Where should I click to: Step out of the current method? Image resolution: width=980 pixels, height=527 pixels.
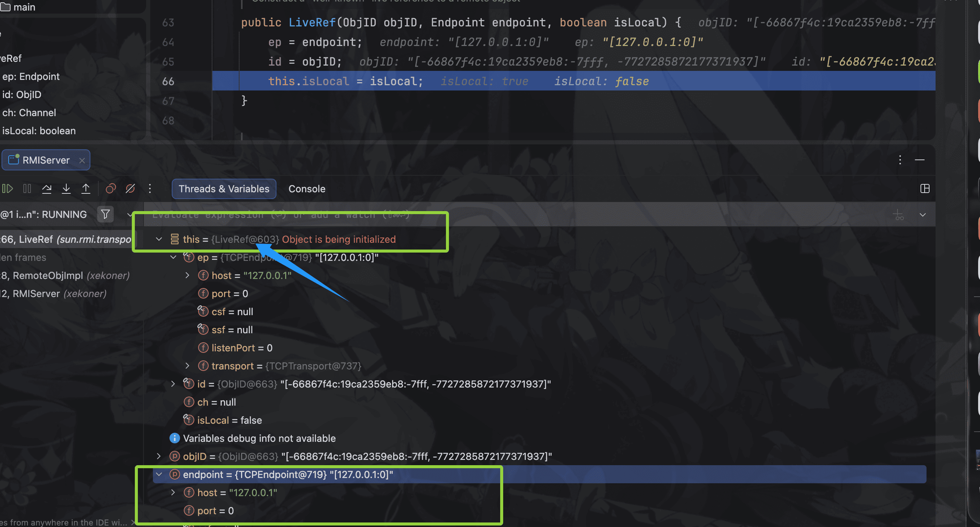point(86,188)
